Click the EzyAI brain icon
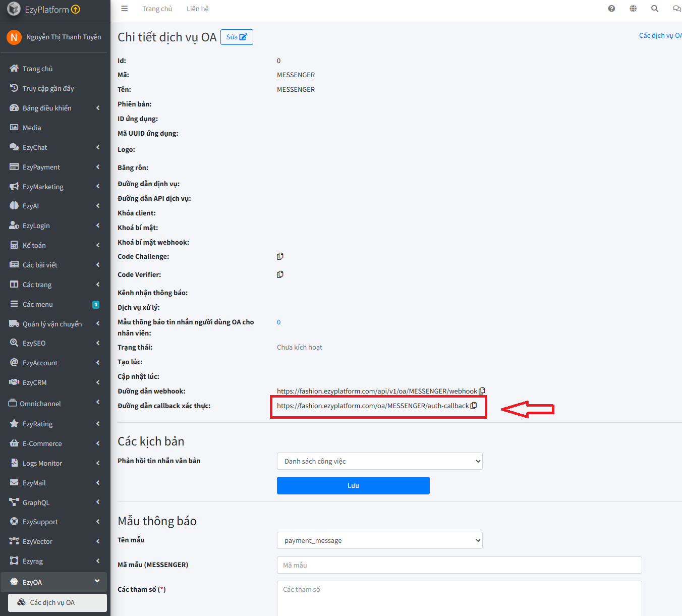This screenshot has height=616, width=682. click(14, 205)
